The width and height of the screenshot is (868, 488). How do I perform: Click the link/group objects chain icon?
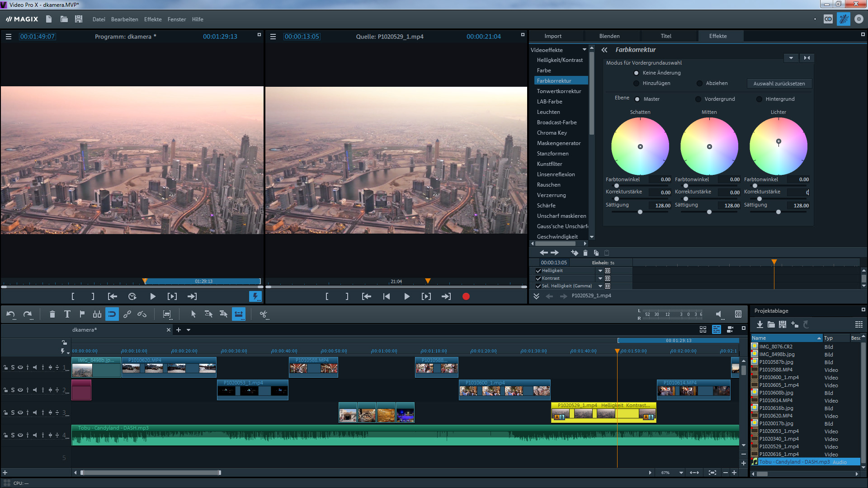(127, 314)
